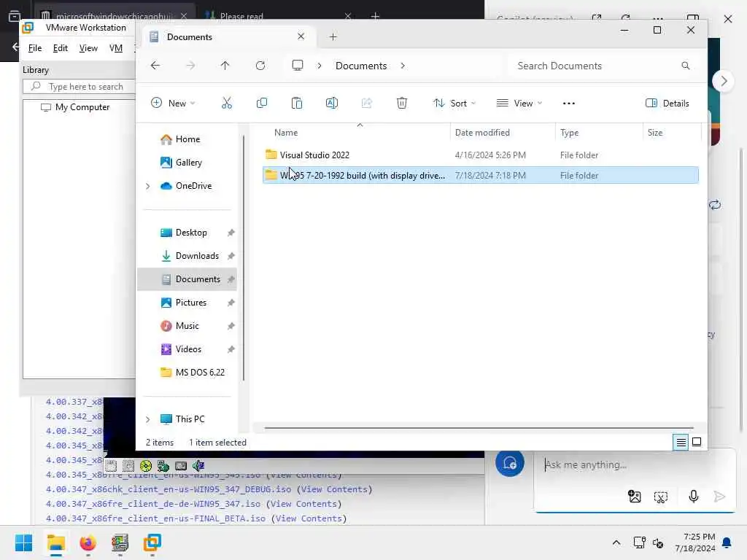Image resolution: width=747 pixels, height=560 pixels.
Task: Open Downloads in navigation pane
Action: [x=197, y=256]
